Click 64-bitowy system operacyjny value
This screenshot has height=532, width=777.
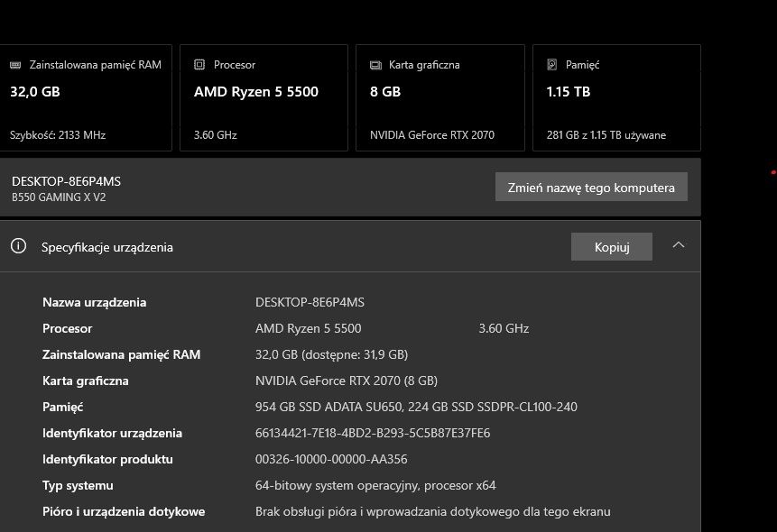(375, 485)
